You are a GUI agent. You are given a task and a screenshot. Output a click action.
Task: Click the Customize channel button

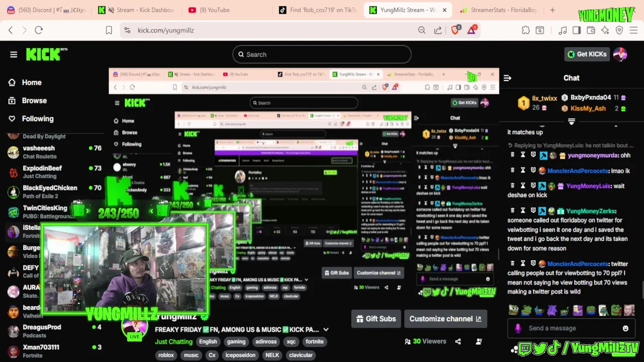coord(445,319)
